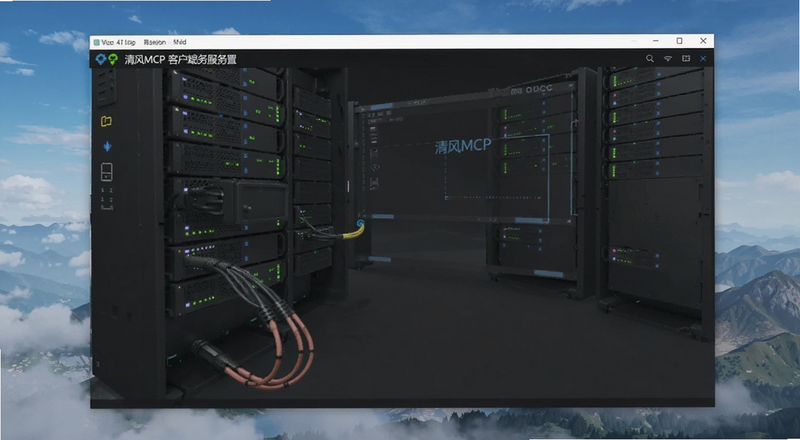Select the blue diamond icon in sidebar

107,147
